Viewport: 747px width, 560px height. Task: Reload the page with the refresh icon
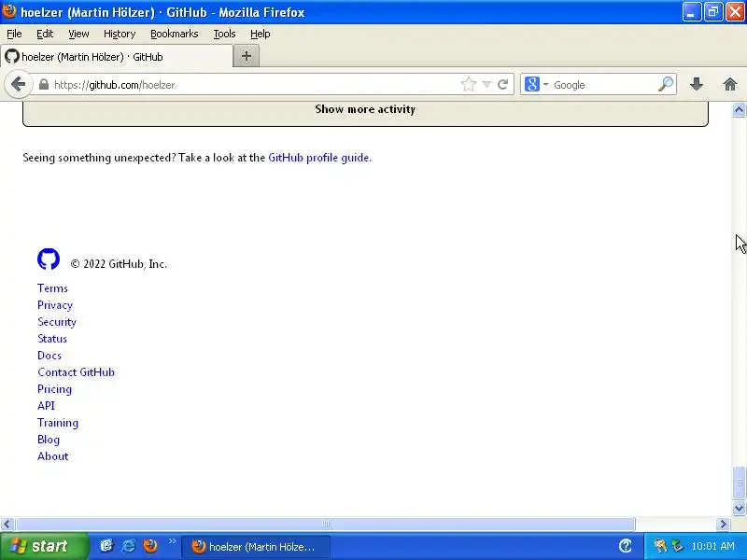pos(502,85)
